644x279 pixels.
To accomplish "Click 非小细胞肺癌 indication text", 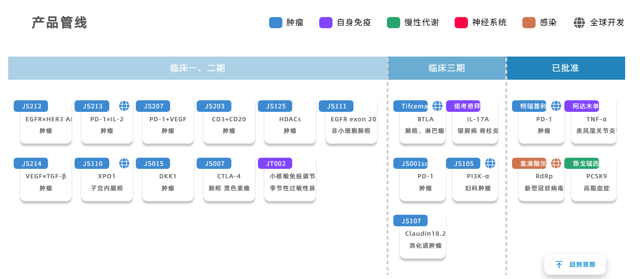I will (x=351, y=131).
